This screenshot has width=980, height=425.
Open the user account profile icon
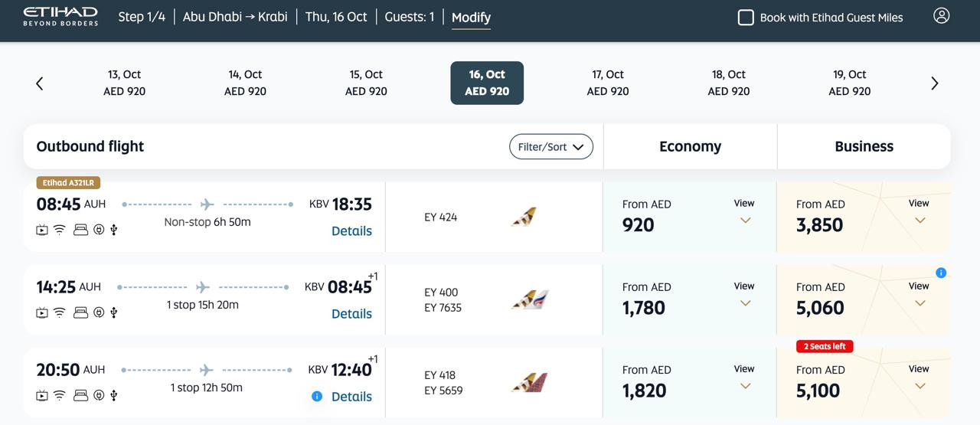pos(941,15)
